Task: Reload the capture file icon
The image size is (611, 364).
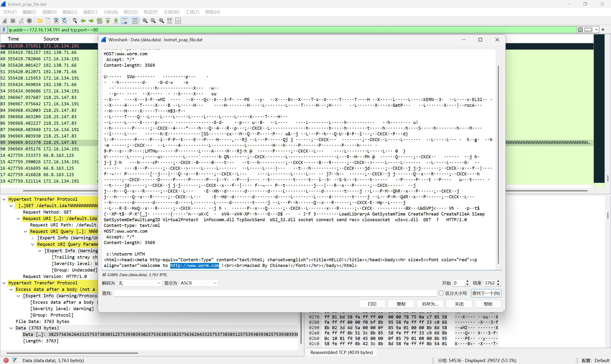Action: (64, 21)
